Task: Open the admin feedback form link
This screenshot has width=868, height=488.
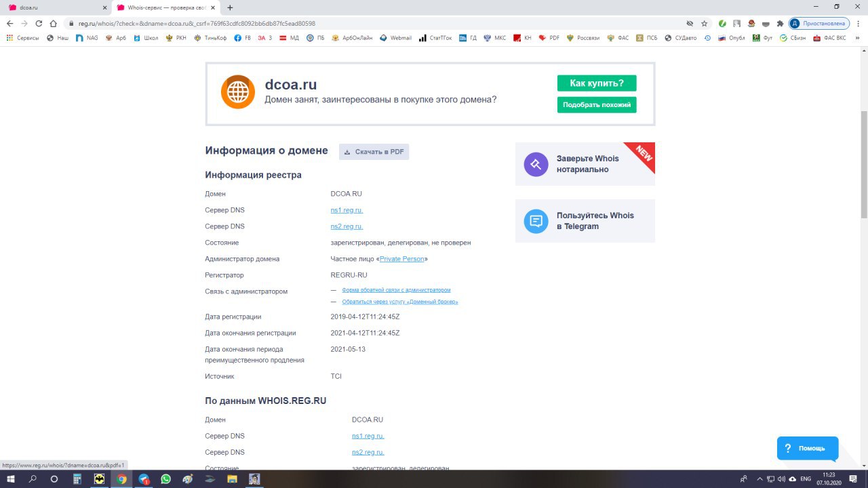Action: click(x=396, y=290)
